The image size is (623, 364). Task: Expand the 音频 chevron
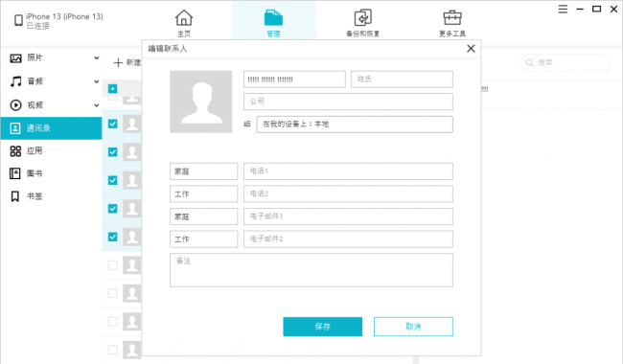[x=96, y=81]
